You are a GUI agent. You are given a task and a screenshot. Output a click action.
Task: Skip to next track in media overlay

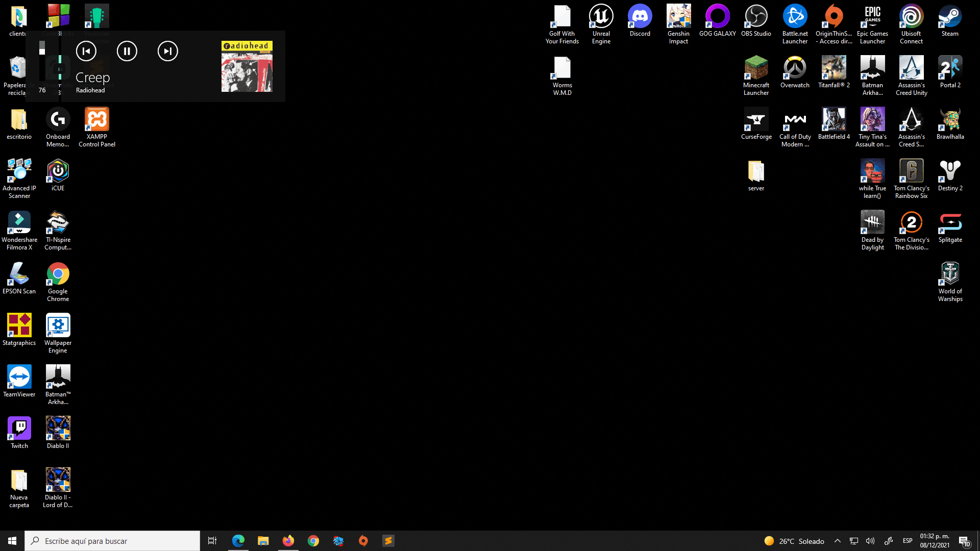click(168, 51)
